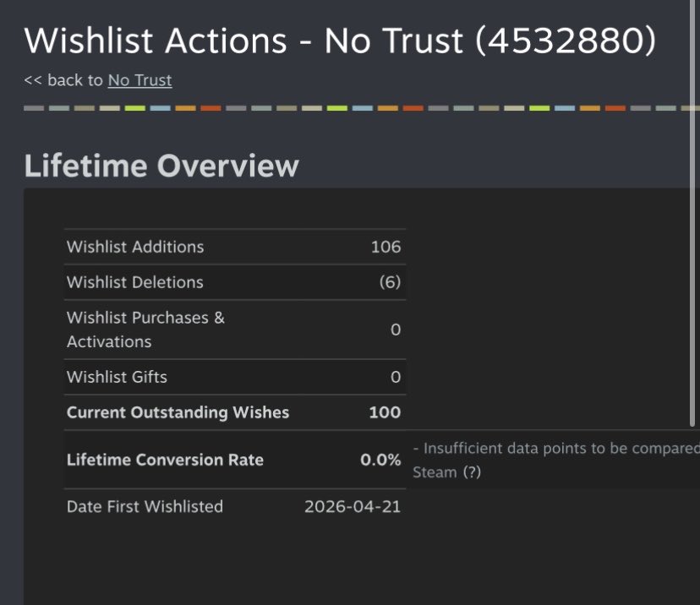
Task: Click the Wishlist Actions page title
Action: (340, 41)
